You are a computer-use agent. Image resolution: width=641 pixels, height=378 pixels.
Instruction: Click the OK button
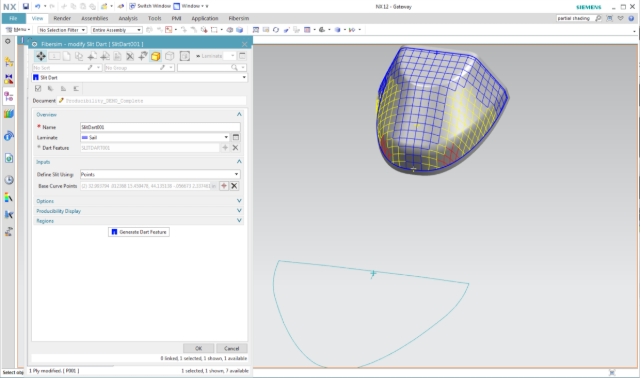click(x=199, y=348)
